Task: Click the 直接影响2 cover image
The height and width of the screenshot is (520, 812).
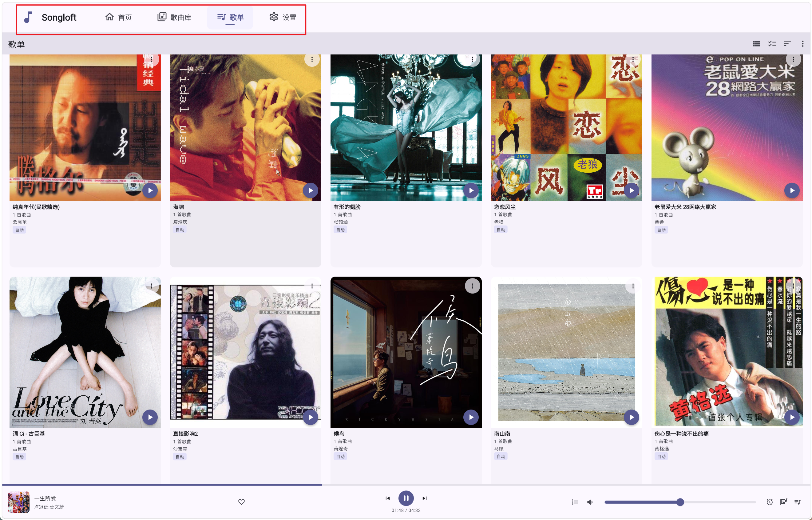Action: tap(246, 352)
